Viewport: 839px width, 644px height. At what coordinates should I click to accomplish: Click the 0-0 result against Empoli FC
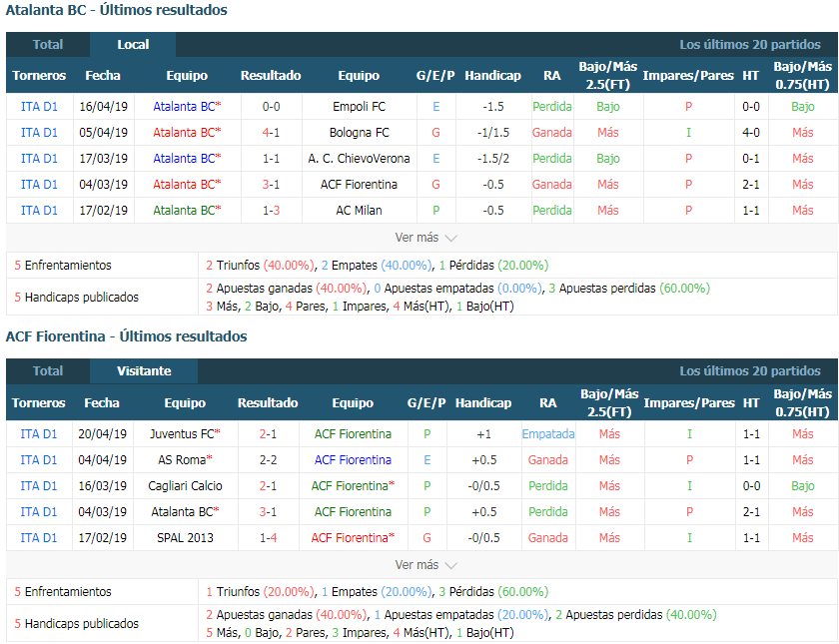(271, 107)
